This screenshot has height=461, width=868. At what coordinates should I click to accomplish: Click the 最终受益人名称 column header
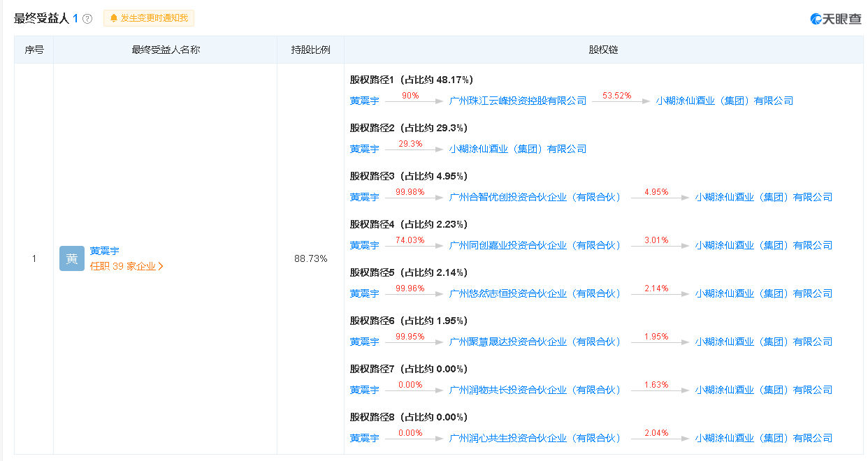[166, 50]
